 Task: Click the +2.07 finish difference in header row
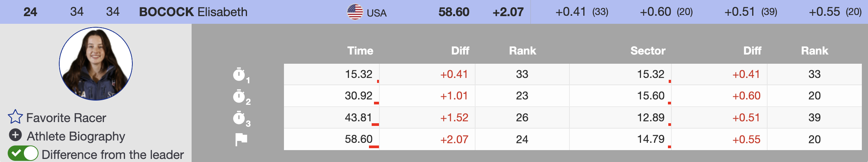pos(508,12)
